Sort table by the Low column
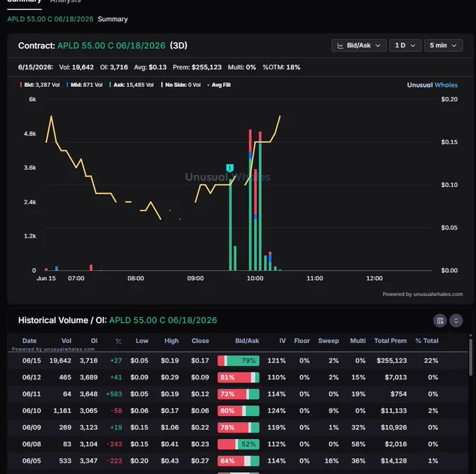Image resolution: width=476 pixels, height=474 pixels. [x=142, y=341]
